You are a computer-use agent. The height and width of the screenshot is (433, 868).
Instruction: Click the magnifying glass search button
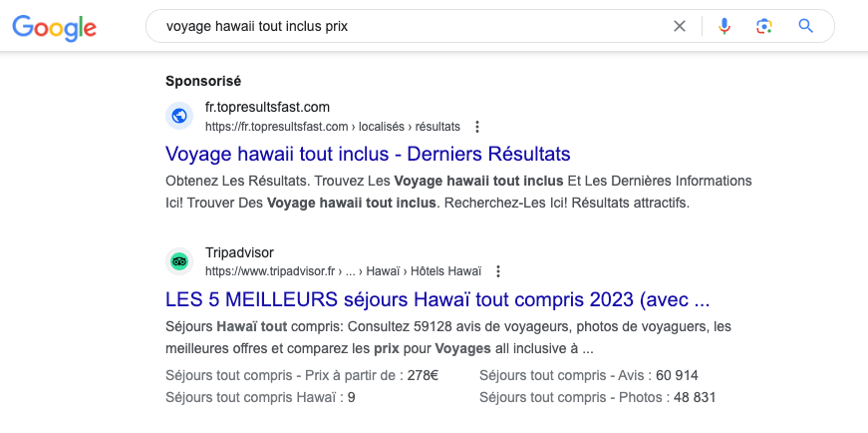[806, 26]
